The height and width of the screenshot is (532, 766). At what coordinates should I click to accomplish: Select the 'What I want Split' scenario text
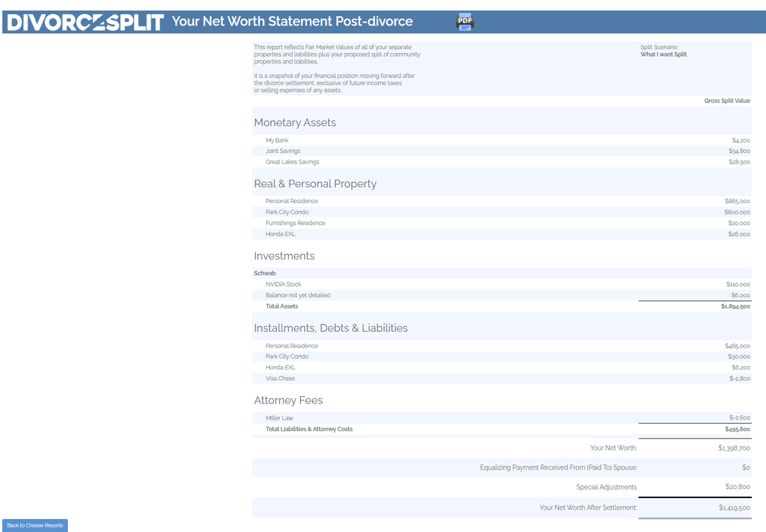coord(663,55)
